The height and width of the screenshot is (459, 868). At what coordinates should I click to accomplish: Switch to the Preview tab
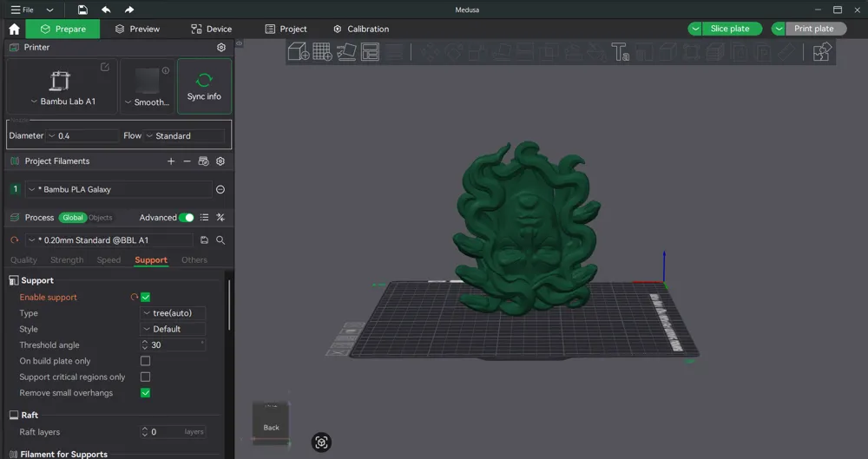click(137, 29)
